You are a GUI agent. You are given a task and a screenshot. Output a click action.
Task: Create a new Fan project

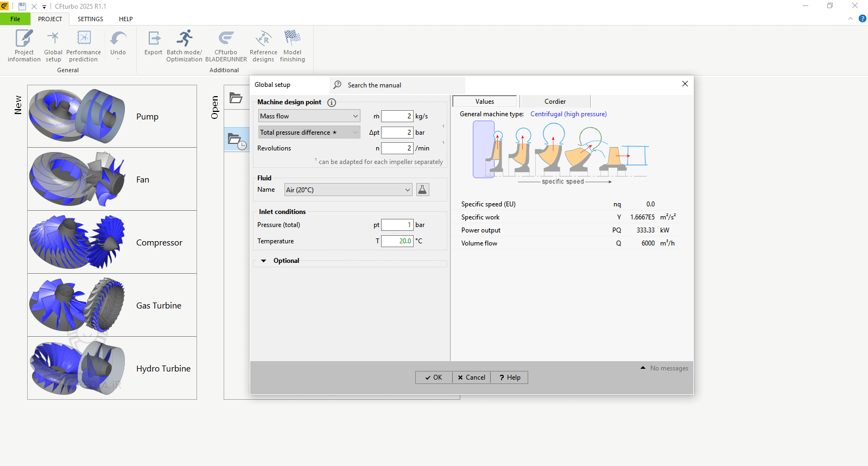pos(112,179)
